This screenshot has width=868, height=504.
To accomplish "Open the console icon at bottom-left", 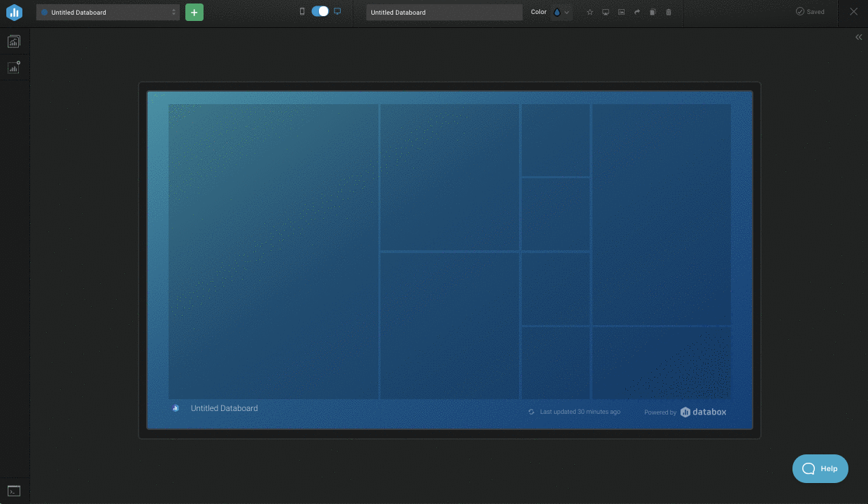I will tap(14, 491).
